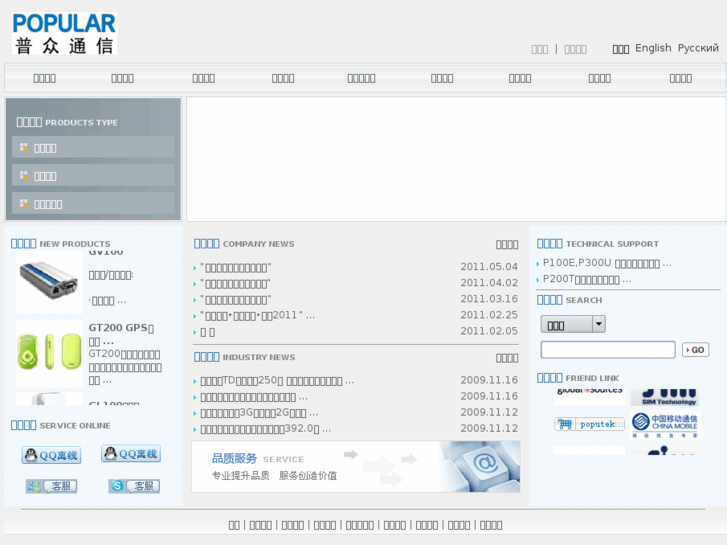The height and width of the screenshot is (545, 727).
Task: Click the last main navigation menu item
Action: (681, 78)
